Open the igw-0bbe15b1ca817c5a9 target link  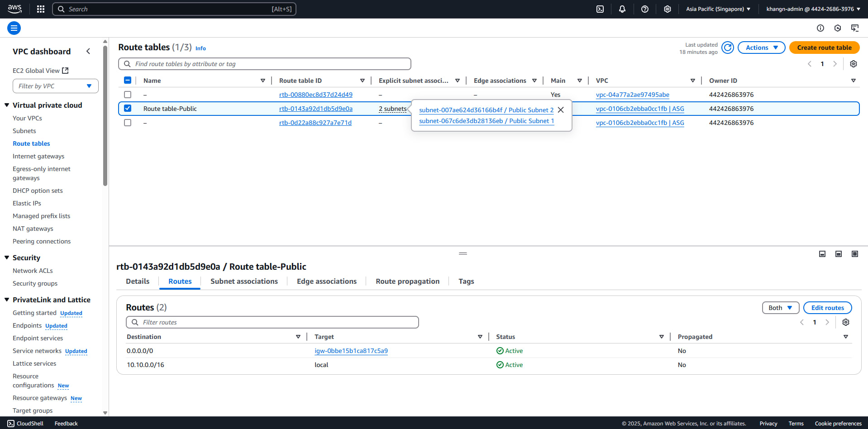pyautogui.click(x=351, y=351)
